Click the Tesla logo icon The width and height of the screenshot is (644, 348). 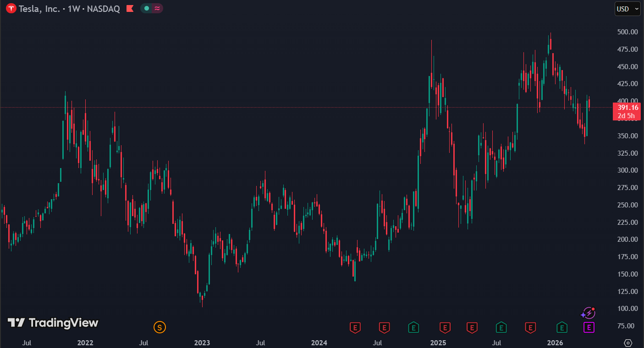(x=10, y=8)
